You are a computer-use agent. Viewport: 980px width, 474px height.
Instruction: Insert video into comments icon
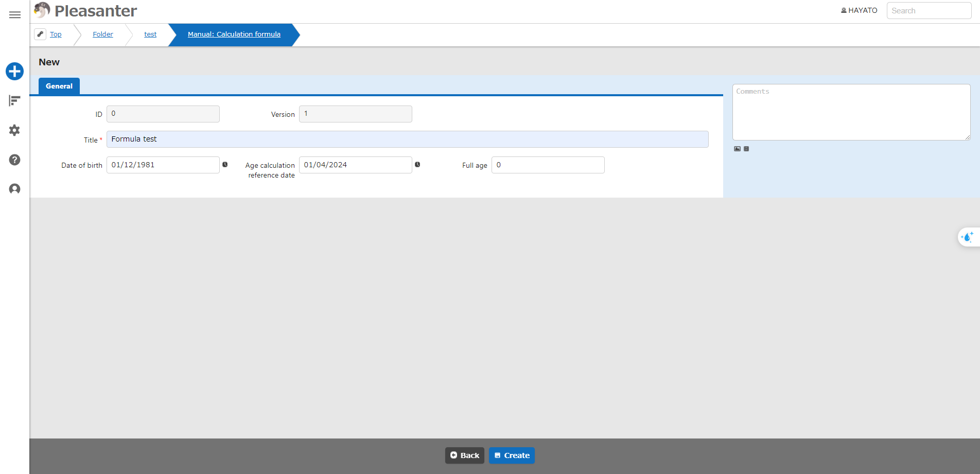click(746, 149)
